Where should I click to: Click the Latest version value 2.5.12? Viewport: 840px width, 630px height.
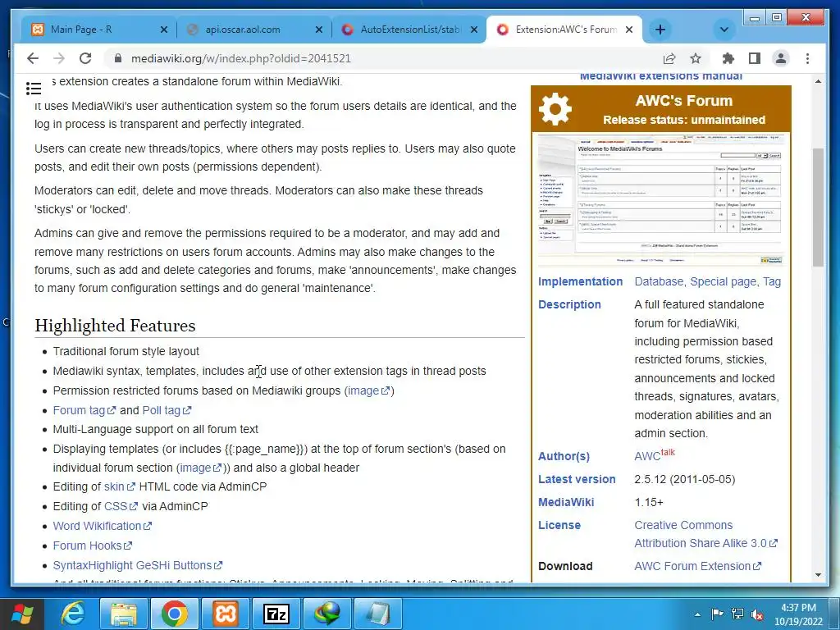pos(685,479)
